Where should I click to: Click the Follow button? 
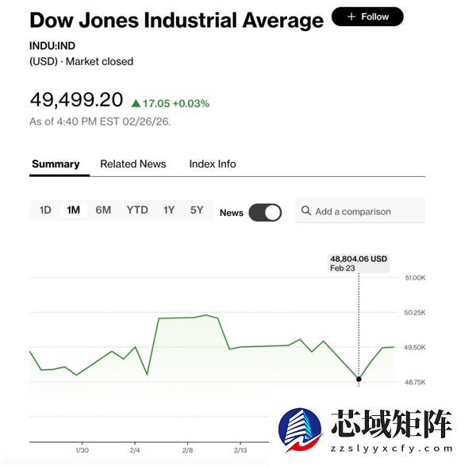click(367, 17)
